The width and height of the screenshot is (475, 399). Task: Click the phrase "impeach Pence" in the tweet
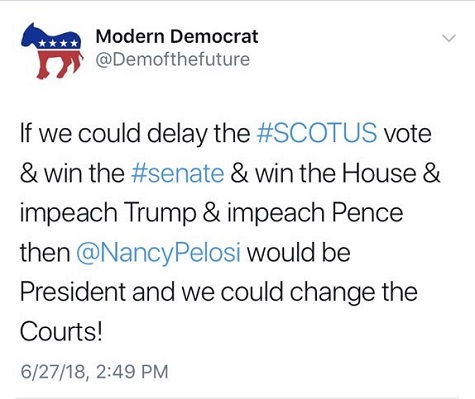[315, 214]
